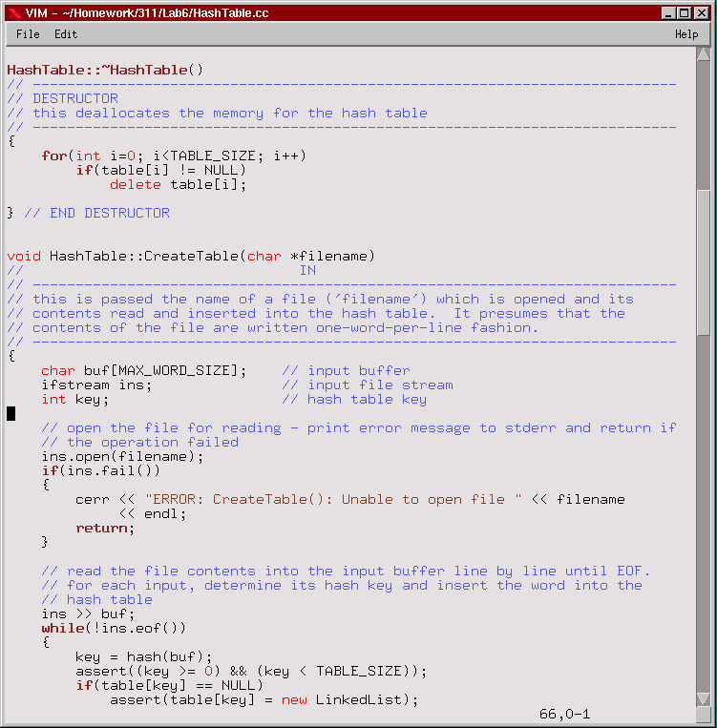
Task: Place cursor on 'ins.open(filename);' line
Action: click(x=122, y=456)
